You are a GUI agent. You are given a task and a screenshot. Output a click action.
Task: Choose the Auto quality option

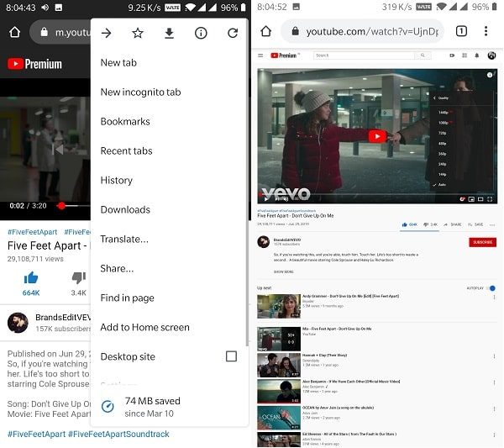click(443, 185)
